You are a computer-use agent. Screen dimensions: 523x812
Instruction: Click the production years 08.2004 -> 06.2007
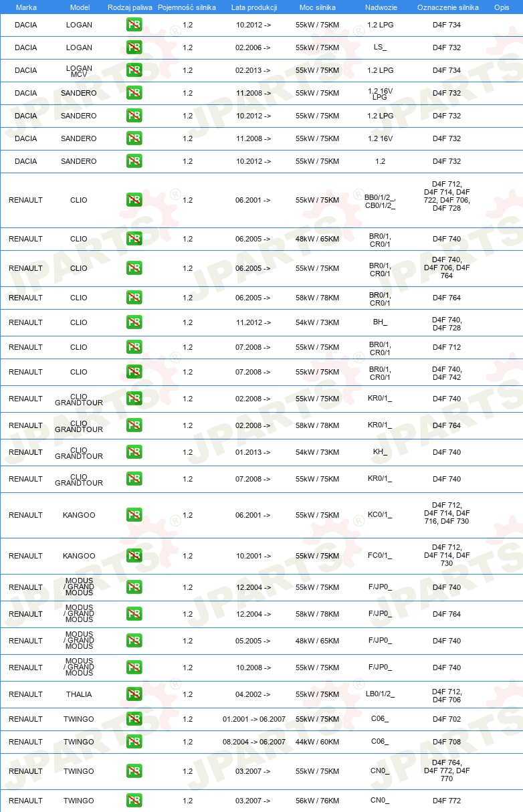[254, 742]
